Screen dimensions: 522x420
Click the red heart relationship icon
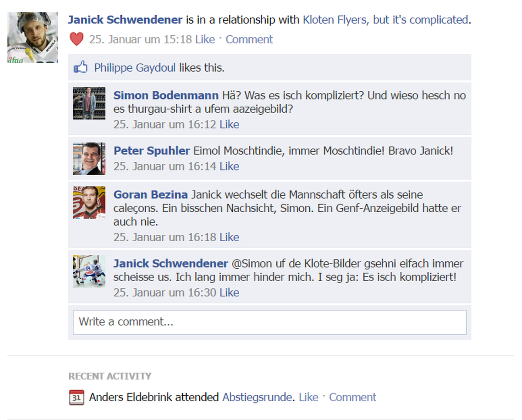coord(77,40)
